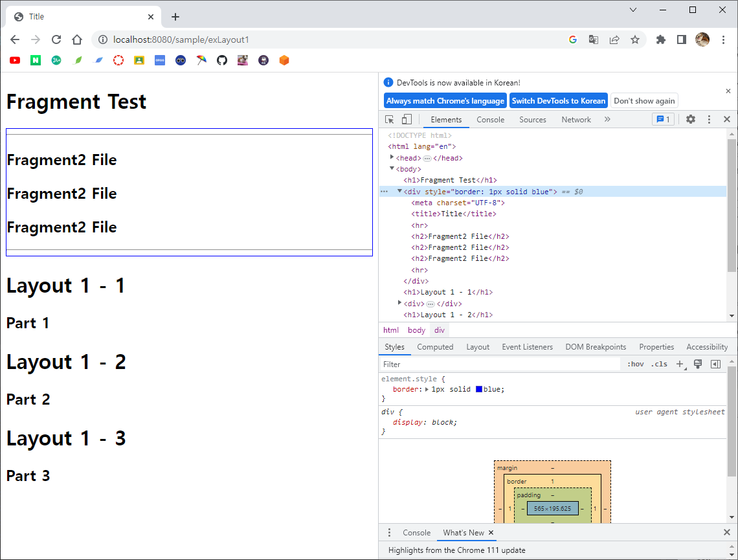Screen dimensions: 738x560
Task: Select an element to inspect tool
Action: click(390, 120)
